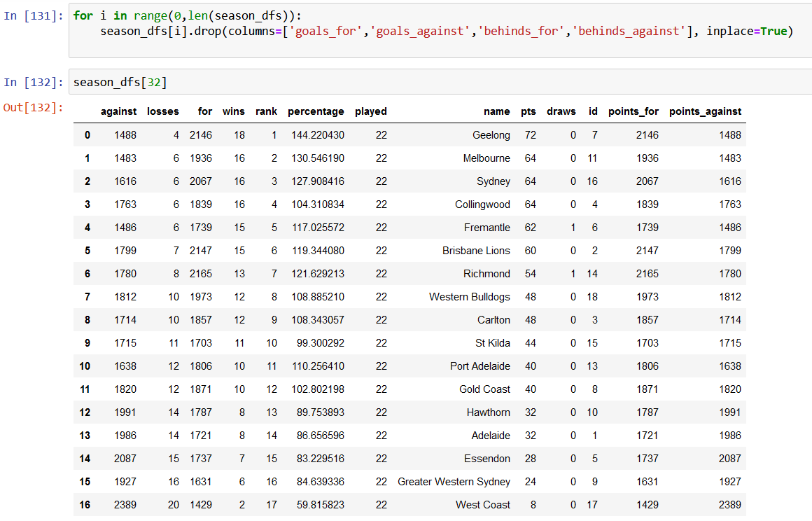Screen dimensions: 812x521
Task: Click percentage value 121.629213
Action: [x=317, y=273]
